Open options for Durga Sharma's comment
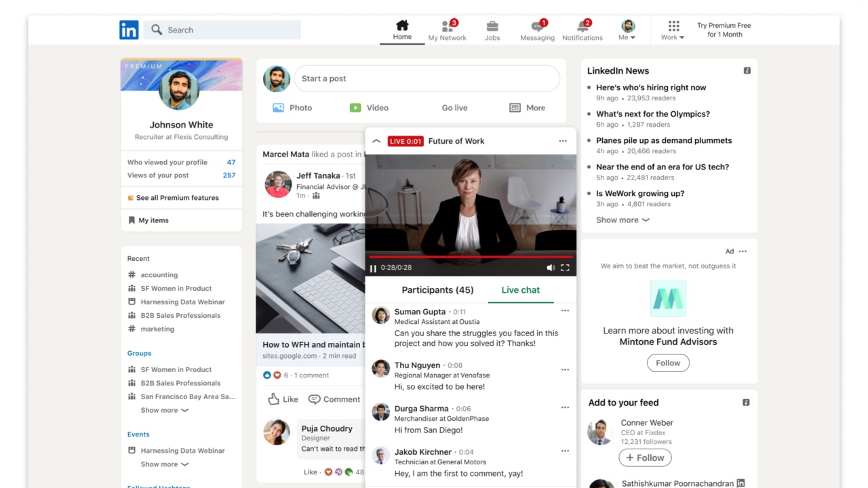868x488 pixels. tap(565, 408)
